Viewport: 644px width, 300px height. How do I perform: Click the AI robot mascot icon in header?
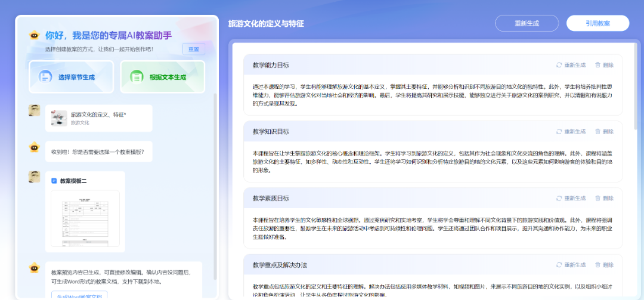coord(34,35)
